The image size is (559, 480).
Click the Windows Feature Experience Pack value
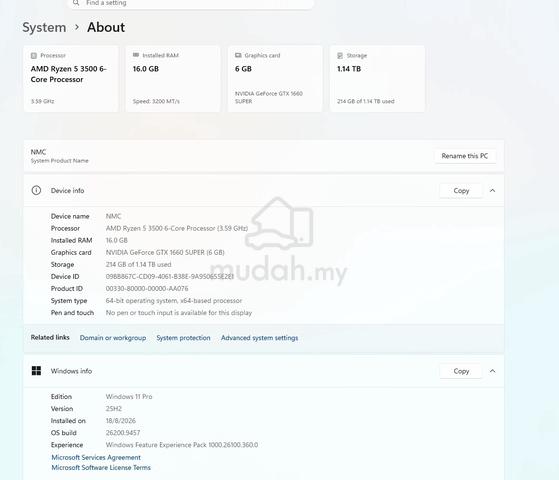point(182,445)
